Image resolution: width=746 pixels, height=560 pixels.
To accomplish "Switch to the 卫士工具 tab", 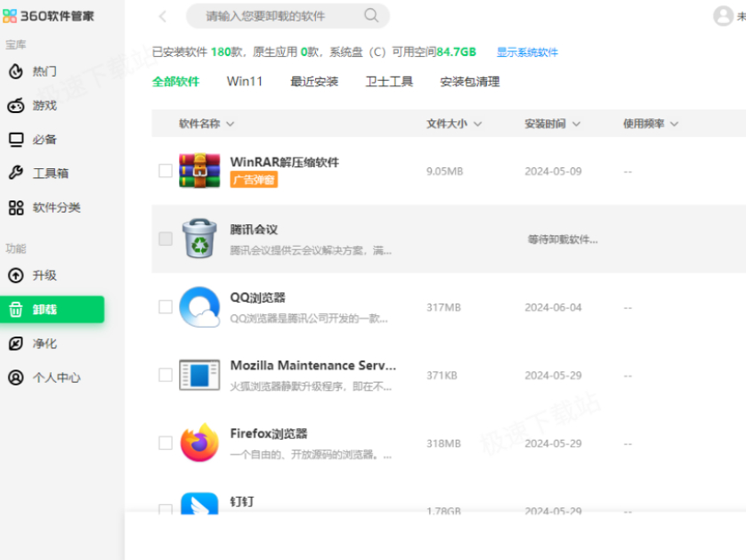I will pos(389,81).
